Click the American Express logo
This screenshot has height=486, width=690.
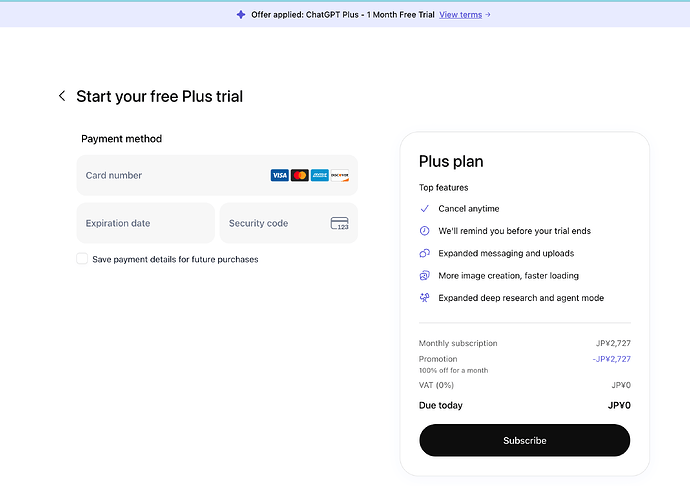[319, 175]
